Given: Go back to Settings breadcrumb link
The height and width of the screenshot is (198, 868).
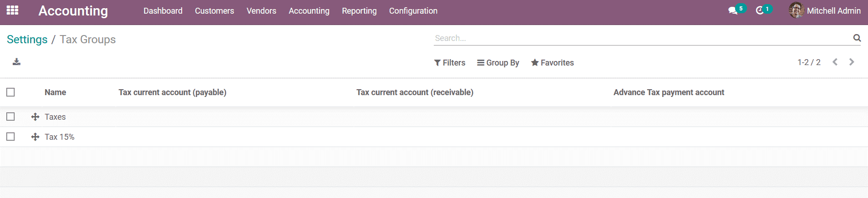Looking at the screenshot, I should (x=27, y=40).
